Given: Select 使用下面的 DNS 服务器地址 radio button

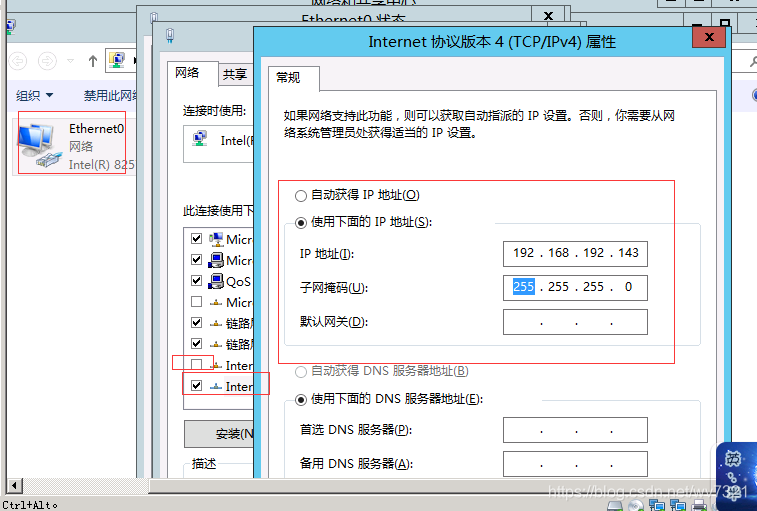Looking at the screenshot, I should [x=301, y=400].
